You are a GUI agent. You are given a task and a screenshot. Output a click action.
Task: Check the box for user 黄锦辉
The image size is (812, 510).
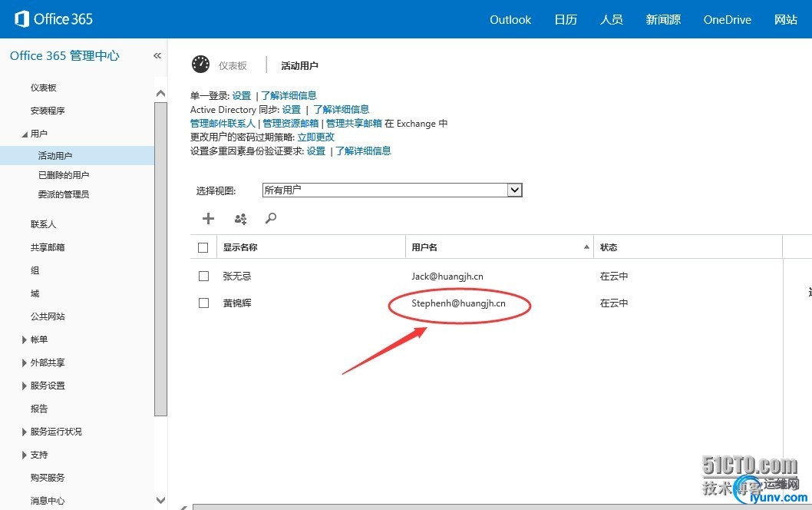[x=203, y=303]
